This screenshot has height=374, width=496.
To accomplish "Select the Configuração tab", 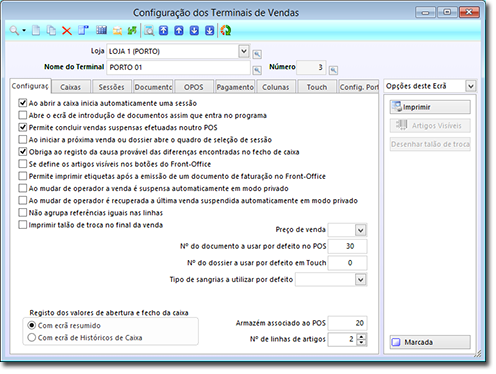I will click(30, 86).
